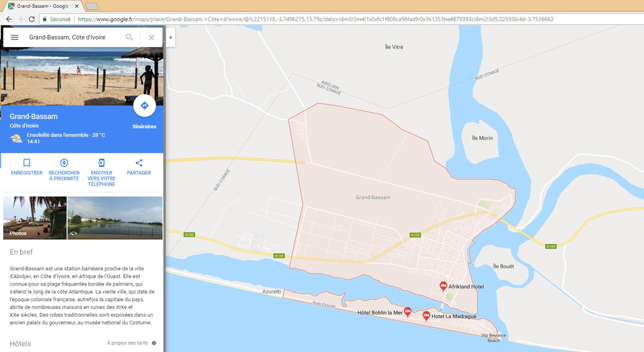Click the Île Vitré map label
The height and width of the screenshot is (352, 644).
394,47
